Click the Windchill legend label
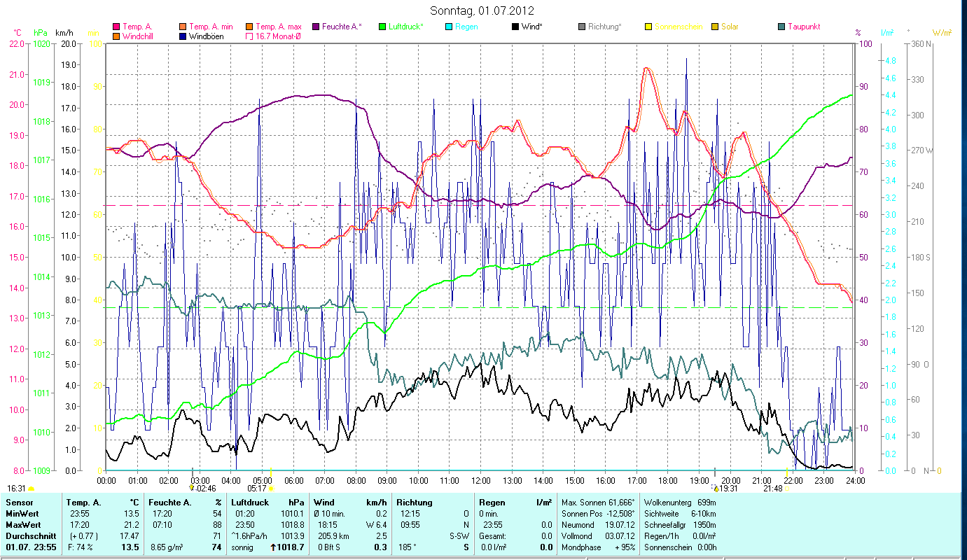Viewport: 967px width, 560px height. 138,36
